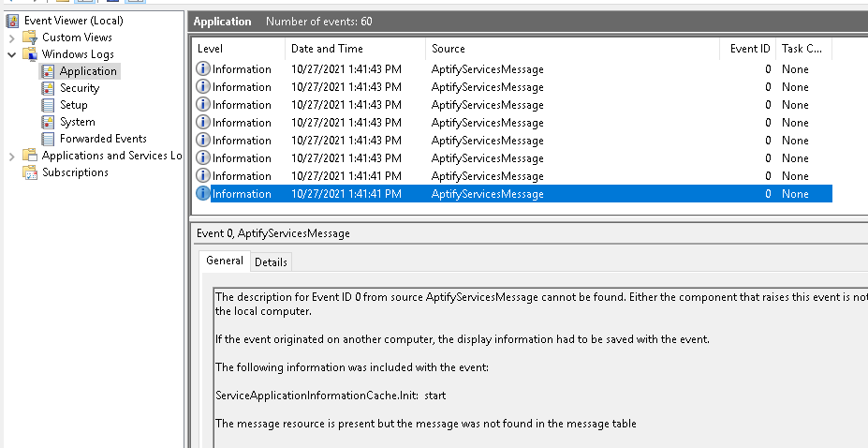Click the Subscriptions icon
868x448 pixels.
click(x=29, y=172)
